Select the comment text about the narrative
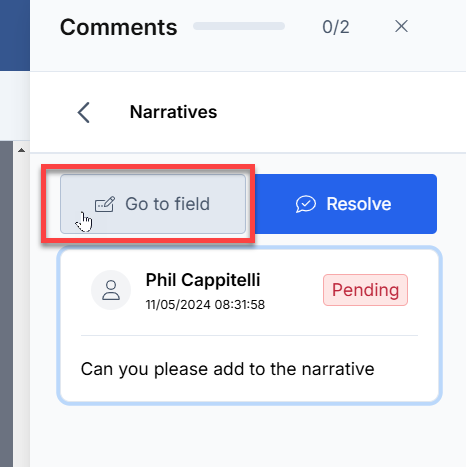Viewport: 466px width, 467px height. pyautogui.click(x=228, y=369)
